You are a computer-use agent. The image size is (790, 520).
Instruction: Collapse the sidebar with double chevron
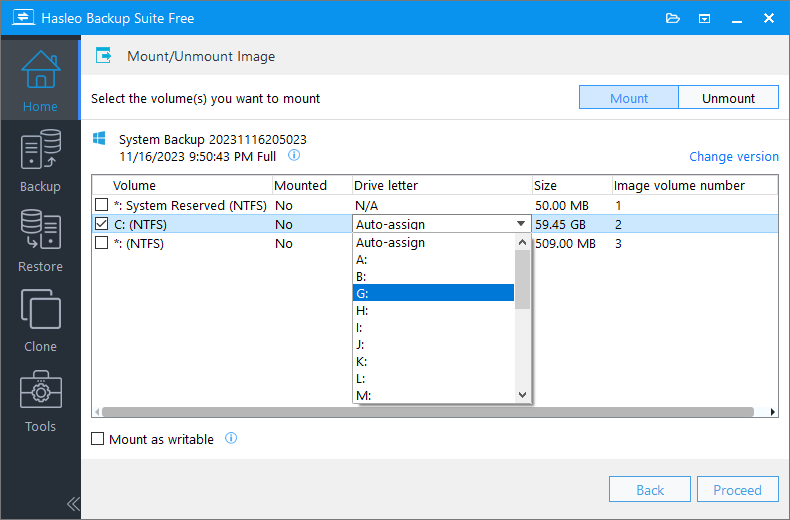point(73,504)
